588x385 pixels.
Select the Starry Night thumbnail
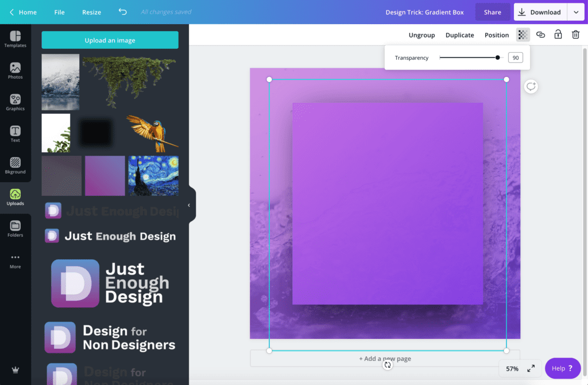coord(153,175)
